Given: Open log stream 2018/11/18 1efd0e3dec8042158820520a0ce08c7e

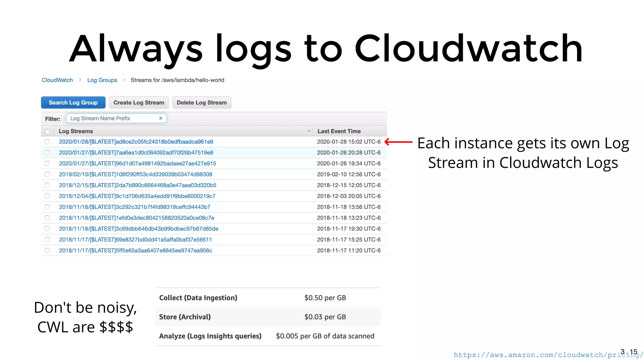Looking at the screenshot, I should [137, 218].
